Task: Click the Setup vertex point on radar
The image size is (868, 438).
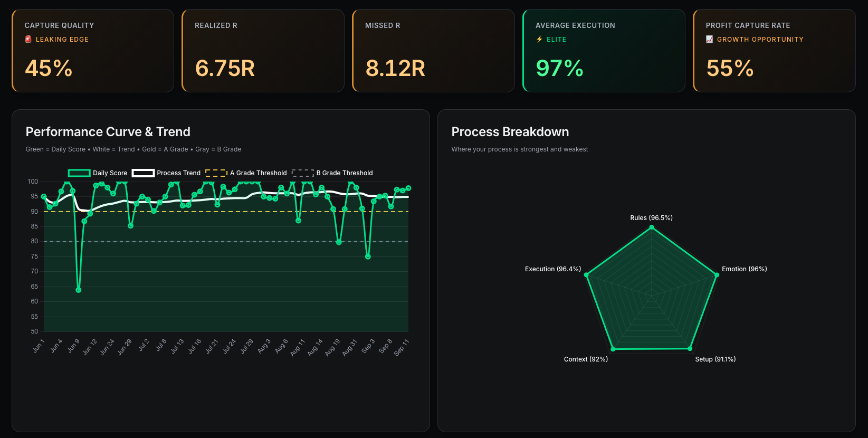Action: (690, 349)
